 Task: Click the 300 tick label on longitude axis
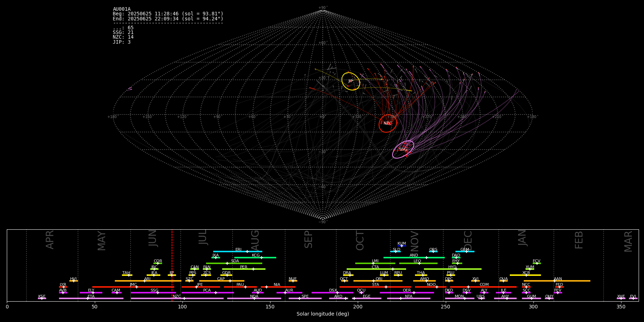(533, 307)
